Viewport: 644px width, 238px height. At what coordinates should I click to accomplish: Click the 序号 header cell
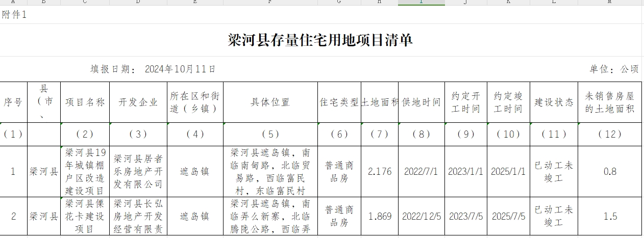13,102
